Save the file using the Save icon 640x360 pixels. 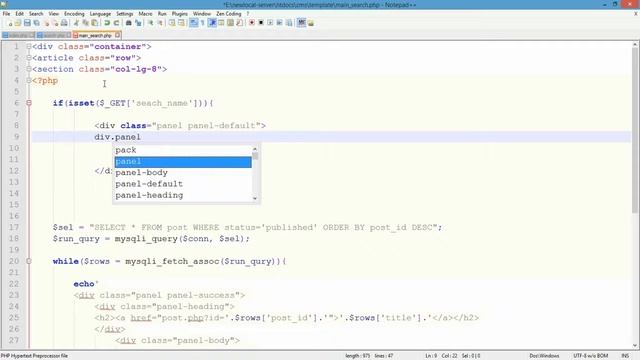pos(27,23)
